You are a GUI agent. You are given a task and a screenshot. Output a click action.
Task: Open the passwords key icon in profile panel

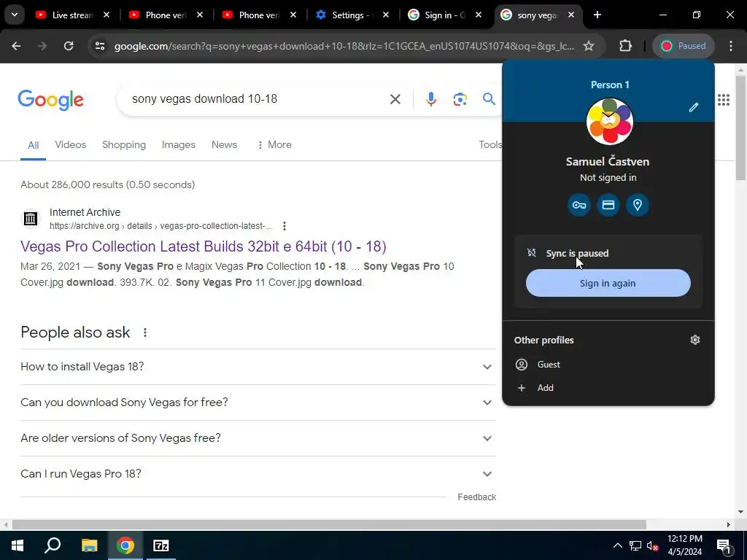[x=578, y=205]
